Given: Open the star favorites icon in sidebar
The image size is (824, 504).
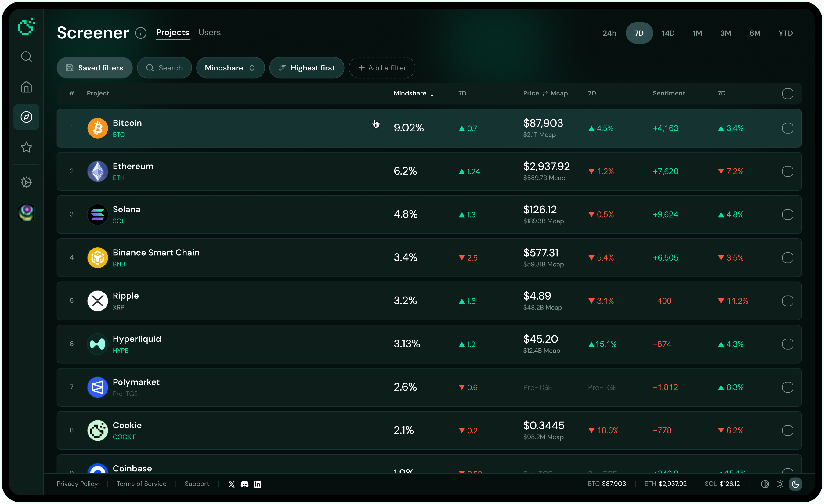Looking at the screenshot, I should pos(27,147).
